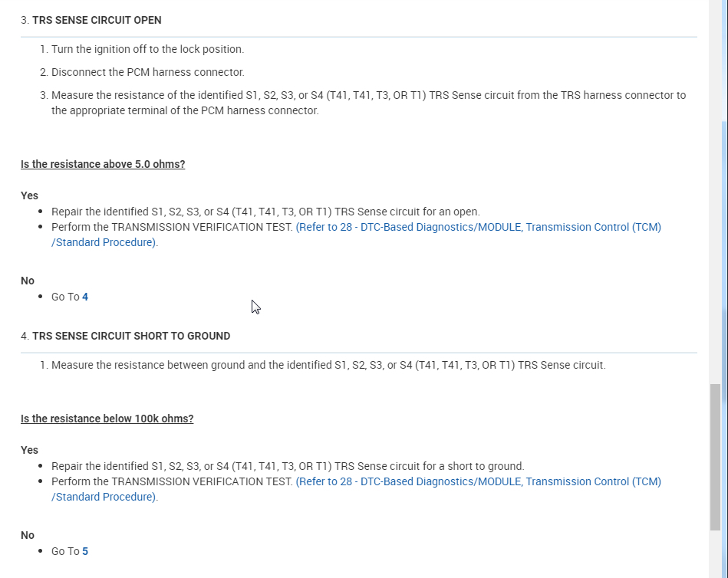
Task: Click the TRS SENSE CIRCUIT SHORT TO GROUND heading
Action: click(x=131, y=336)
